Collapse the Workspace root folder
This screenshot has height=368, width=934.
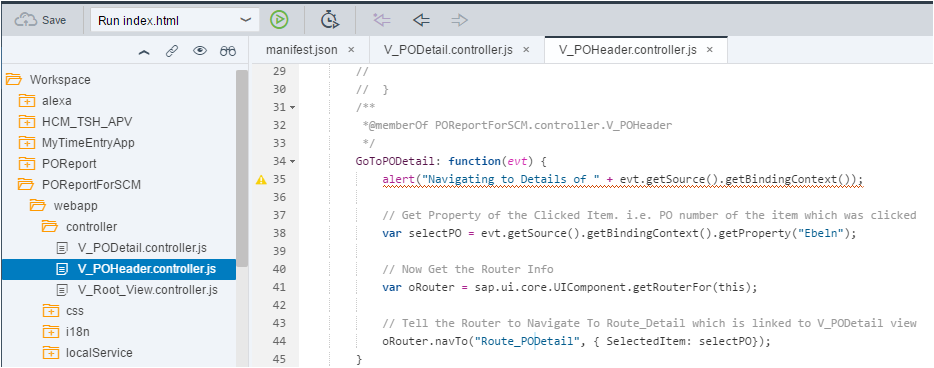click(14, 79)
